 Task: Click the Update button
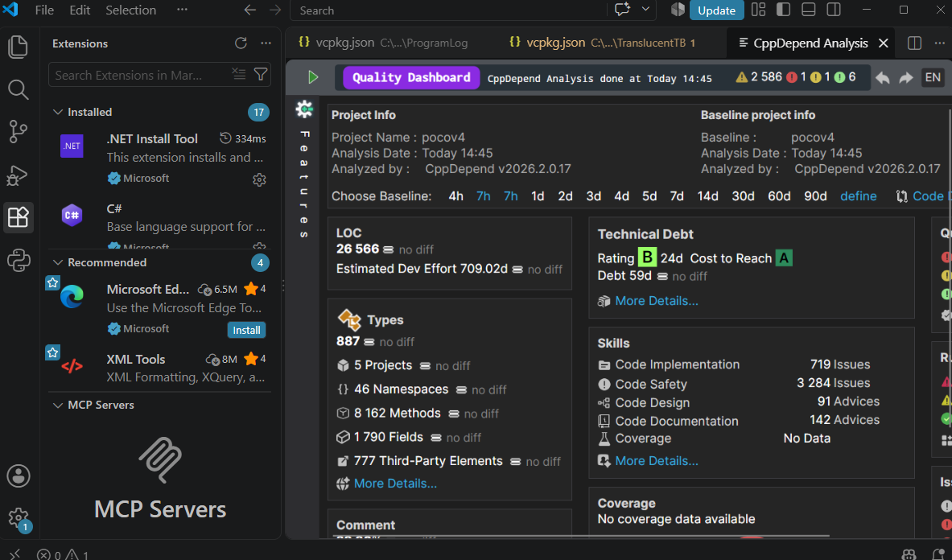coord(716,10)
